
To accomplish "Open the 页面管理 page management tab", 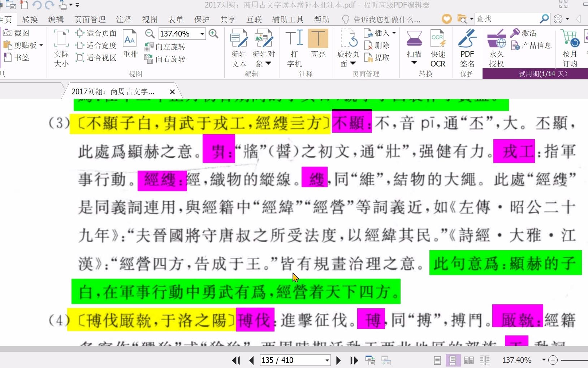I will (90, 19).
